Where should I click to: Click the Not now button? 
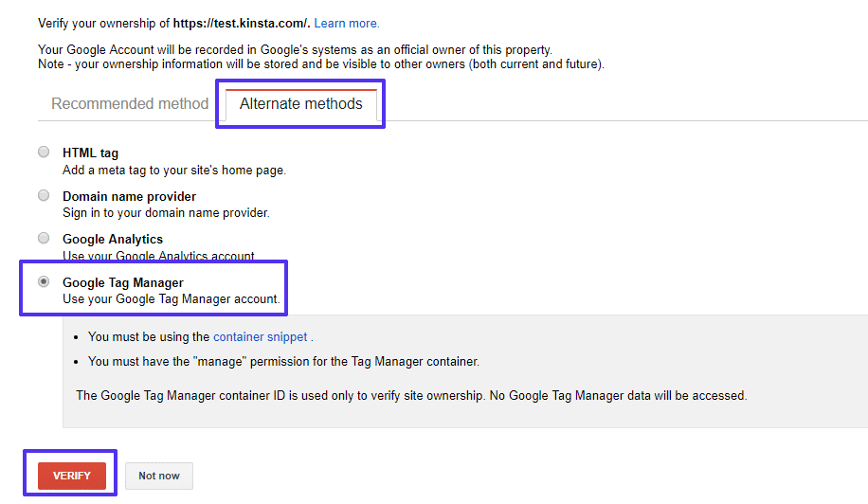click(159, 476)
